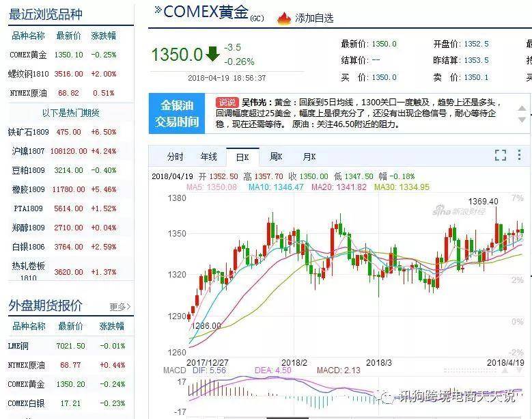Add COMEX黄金 to watchlist via 添加自选
The image size is (532, 419).
(314, 18)
